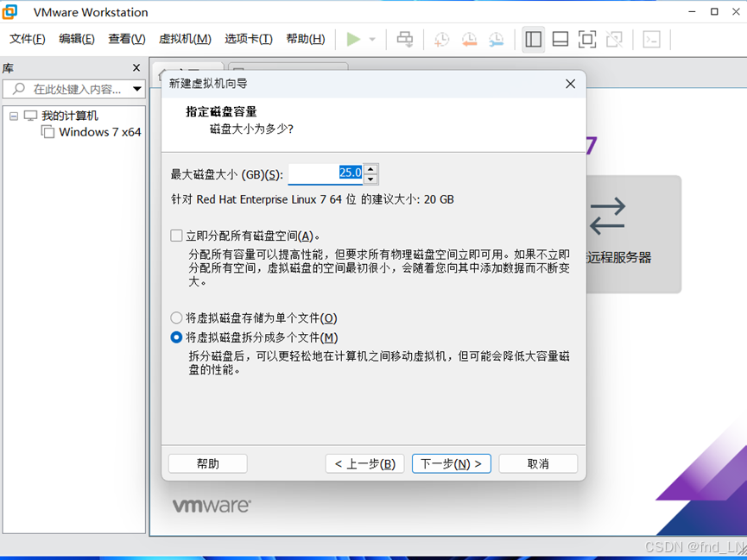Show or hide the thumbnail bar icon

coord(560,39)
